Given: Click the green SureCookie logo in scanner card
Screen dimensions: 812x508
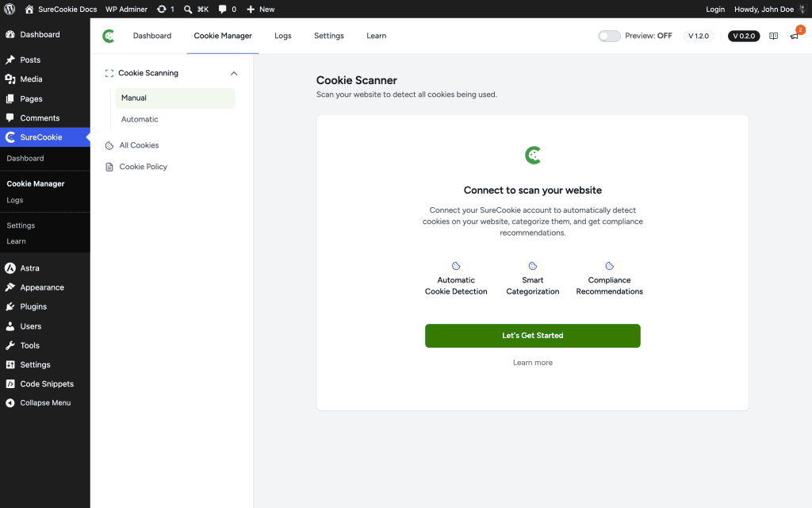Looking at the screenshot, I should tap(533, 155).
